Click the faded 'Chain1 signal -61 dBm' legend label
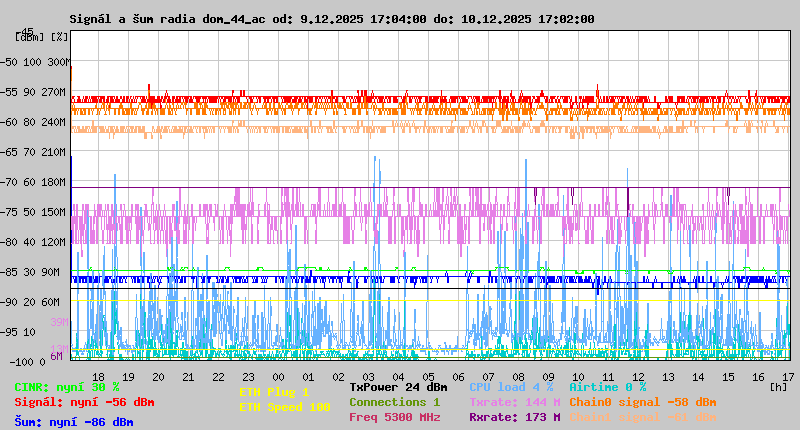The height and width of the screenshot is (430, 800). coord(643,417)
